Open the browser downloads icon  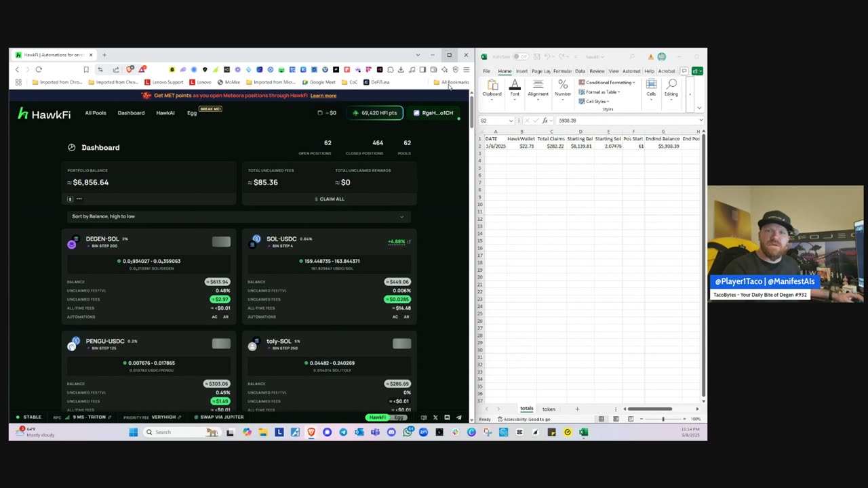[401, 69]
